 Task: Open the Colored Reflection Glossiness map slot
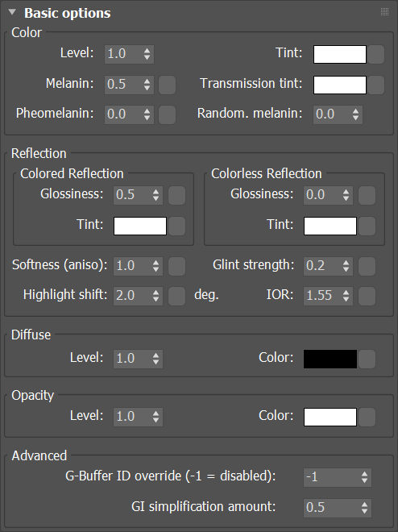(177, 195)
